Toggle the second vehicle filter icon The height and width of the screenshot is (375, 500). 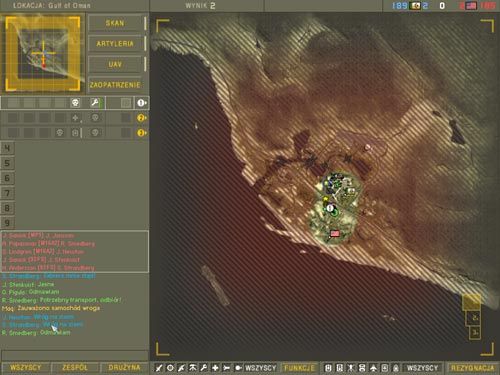coord(339,368)
